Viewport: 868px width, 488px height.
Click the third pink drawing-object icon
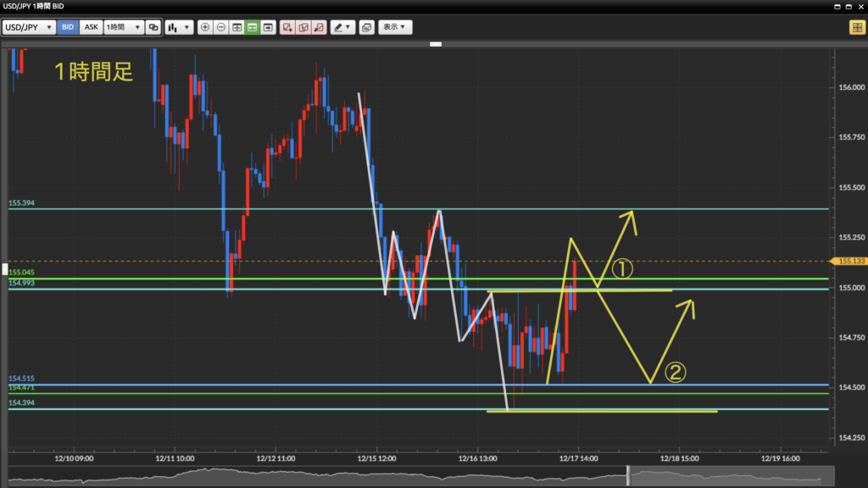(x=318, y=27)
